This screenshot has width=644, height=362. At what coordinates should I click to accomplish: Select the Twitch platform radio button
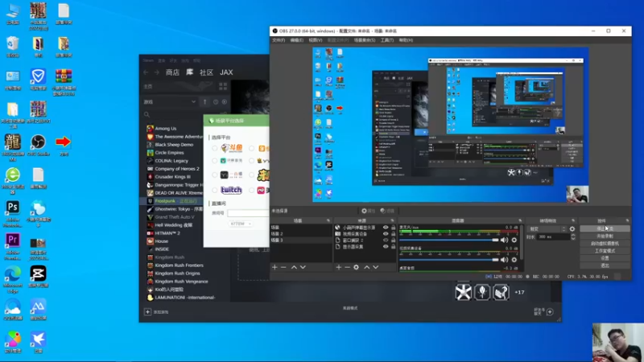(214, 190)
